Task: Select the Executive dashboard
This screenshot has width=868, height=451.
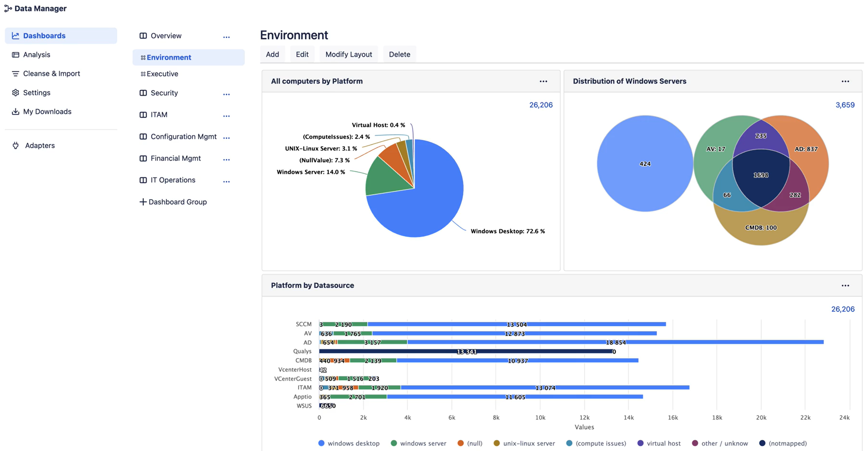Action: pos(162,74)
